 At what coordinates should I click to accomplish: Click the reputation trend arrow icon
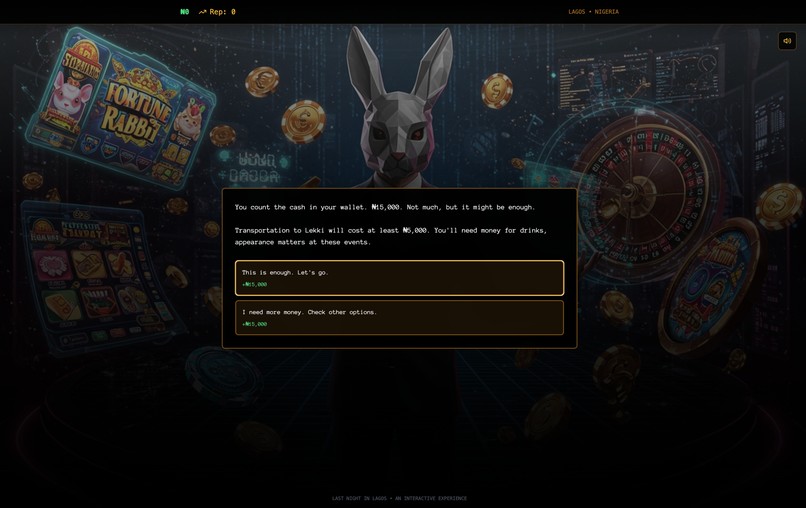203,12
